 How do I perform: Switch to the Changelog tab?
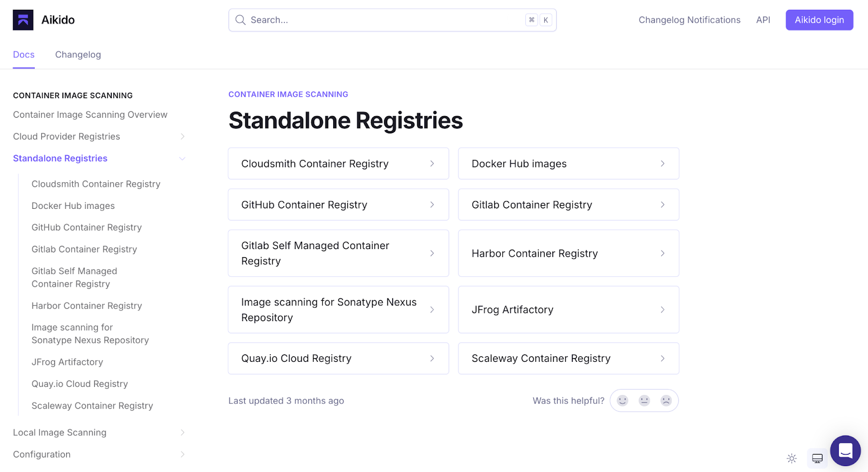click(78, 55)
